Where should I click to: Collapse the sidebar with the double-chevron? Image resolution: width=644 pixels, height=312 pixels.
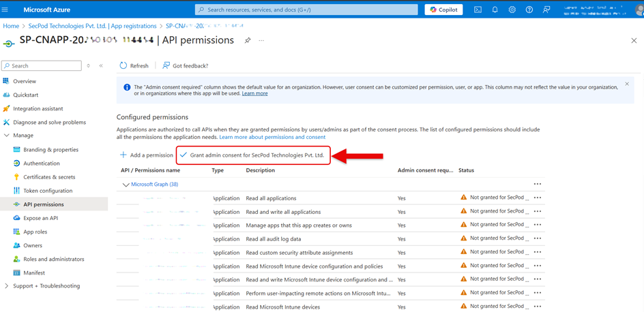(101, 65)
